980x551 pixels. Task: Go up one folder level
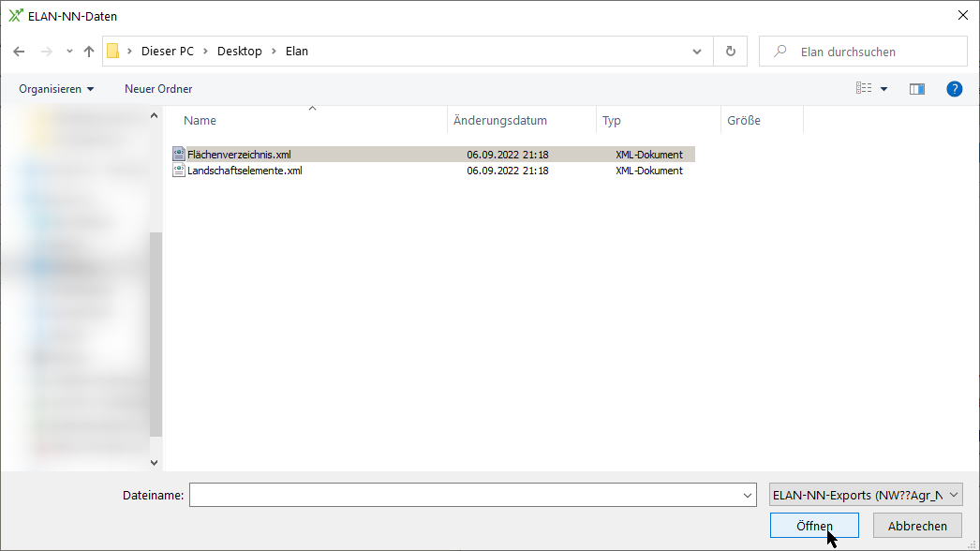89,52
